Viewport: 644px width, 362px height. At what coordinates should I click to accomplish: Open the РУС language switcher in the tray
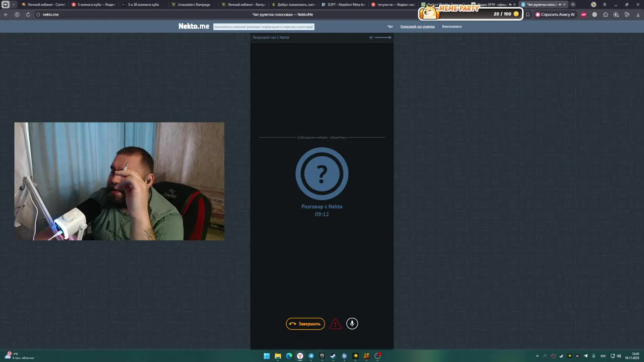pos(603,356)
